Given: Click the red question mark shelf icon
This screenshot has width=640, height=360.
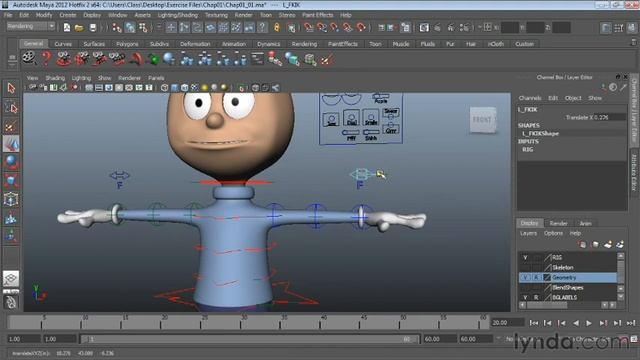Looking at the screenshot, I should [x=47, y=59].
